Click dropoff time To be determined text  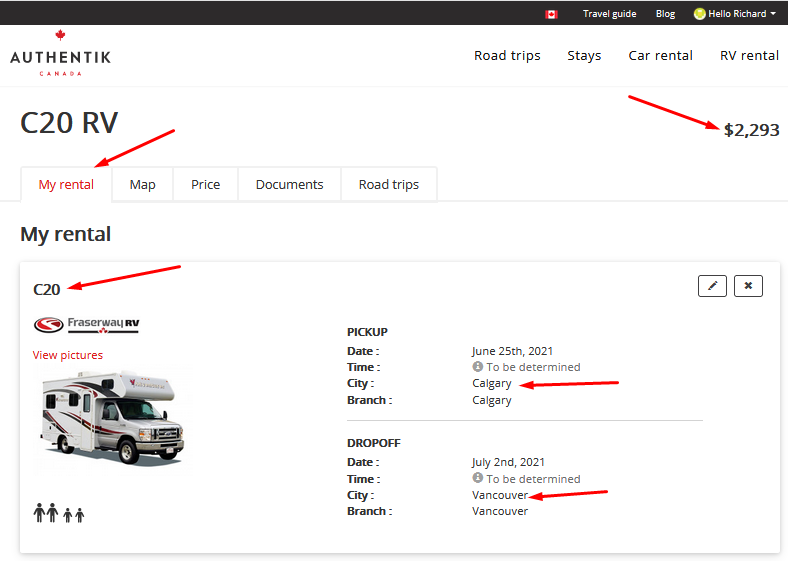click(x=533, y=479)
